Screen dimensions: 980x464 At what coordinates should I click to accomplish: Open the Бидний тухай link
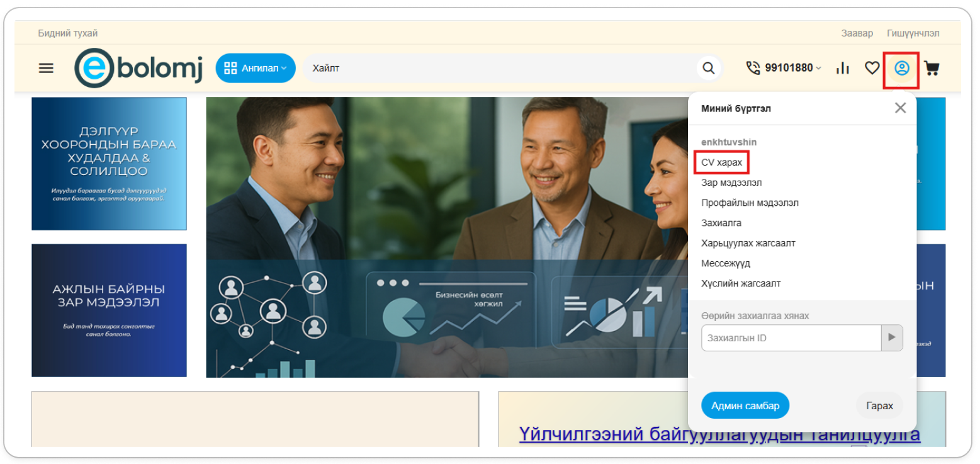68,33
